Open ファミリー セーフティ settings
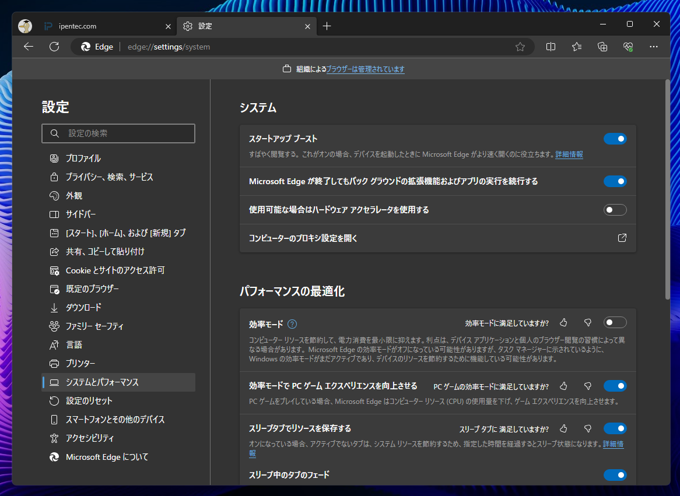The height and width of the screenshot is (496, 680). 118,326
